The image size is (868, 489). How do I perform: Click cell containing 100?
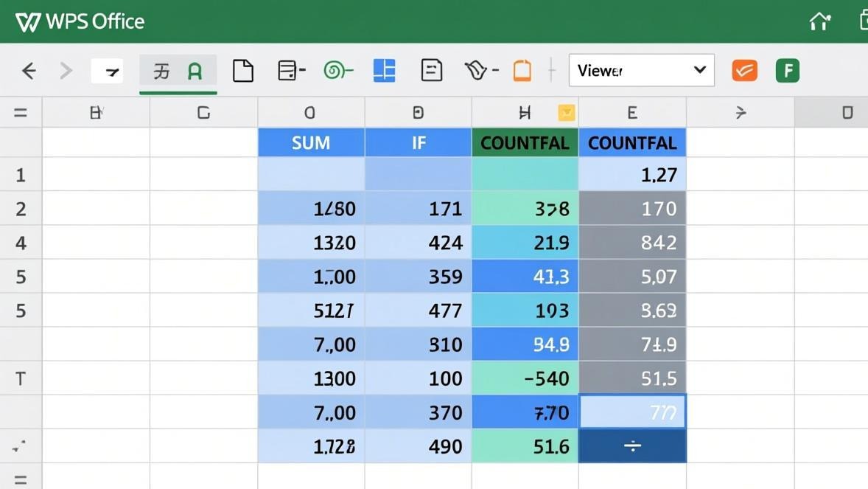419,378
